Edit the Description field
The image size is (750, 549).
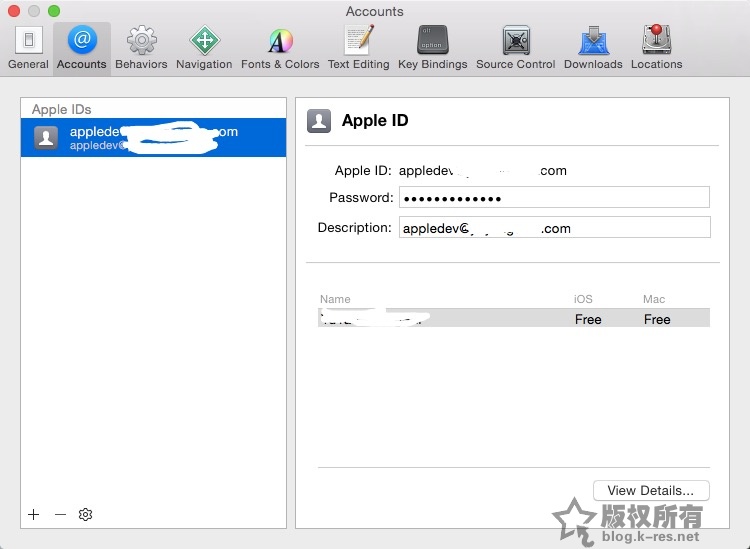pyautogui.click(x=555, y=227)
